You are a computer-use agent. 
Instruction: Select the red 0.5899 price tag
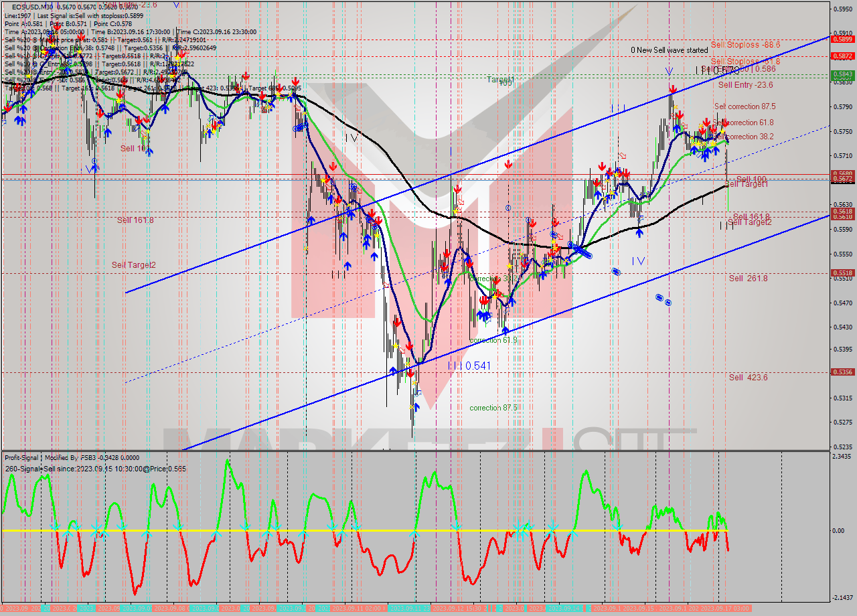[x=842, y=40]
